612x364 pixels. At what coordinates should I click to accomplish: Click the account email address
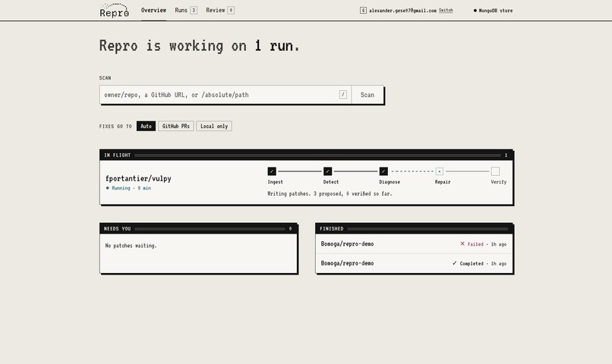coord(402,11)
